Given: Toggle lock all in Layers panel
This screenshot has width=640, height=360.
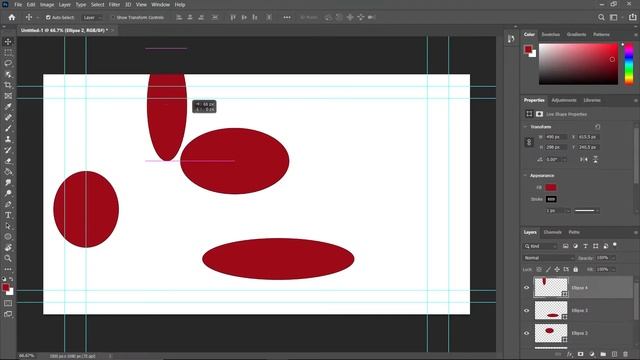Looking at the screenshot, I should [x=576, y=269].
